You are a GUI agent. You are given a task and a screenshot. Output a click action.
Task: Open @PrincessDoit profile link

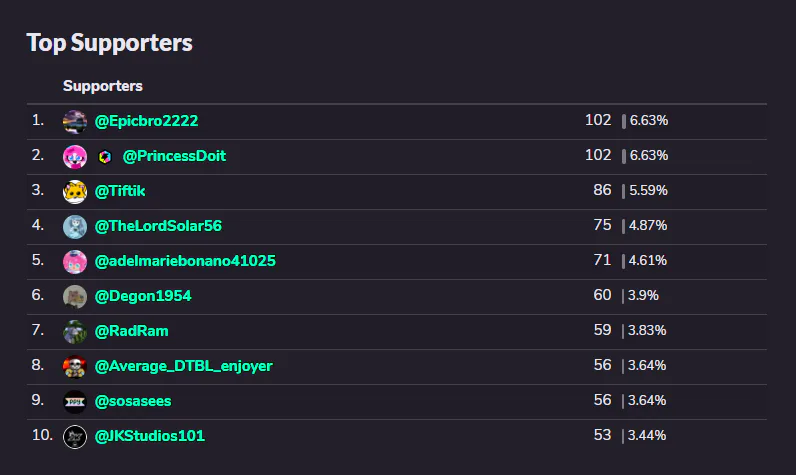click(174, 156)
